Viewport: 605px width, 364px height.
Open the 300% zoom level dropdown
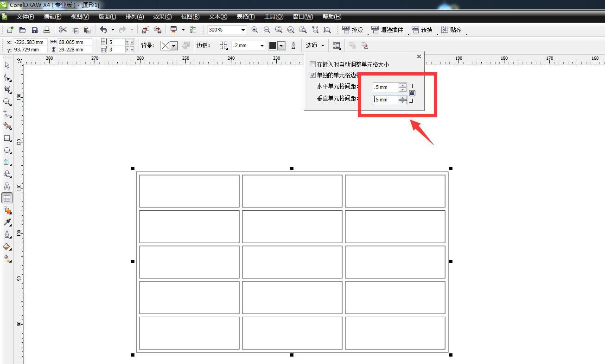click(x=243, y=29)
